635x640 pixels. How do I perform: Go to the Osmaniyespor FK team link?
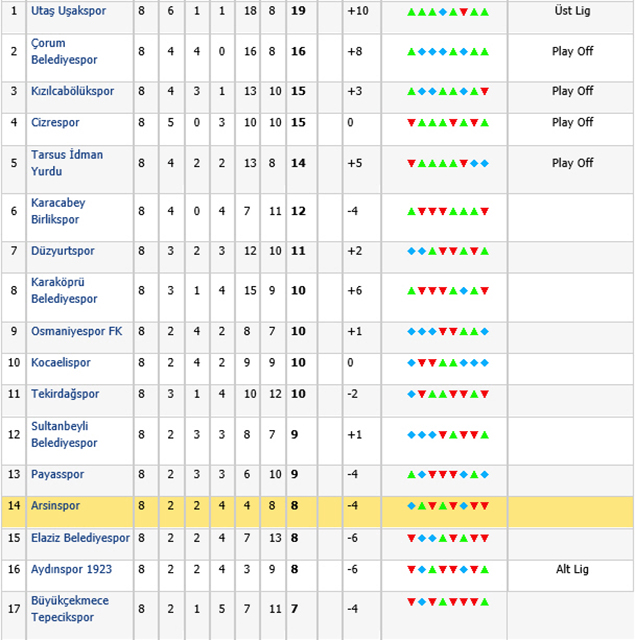click(x=76, y=331)
